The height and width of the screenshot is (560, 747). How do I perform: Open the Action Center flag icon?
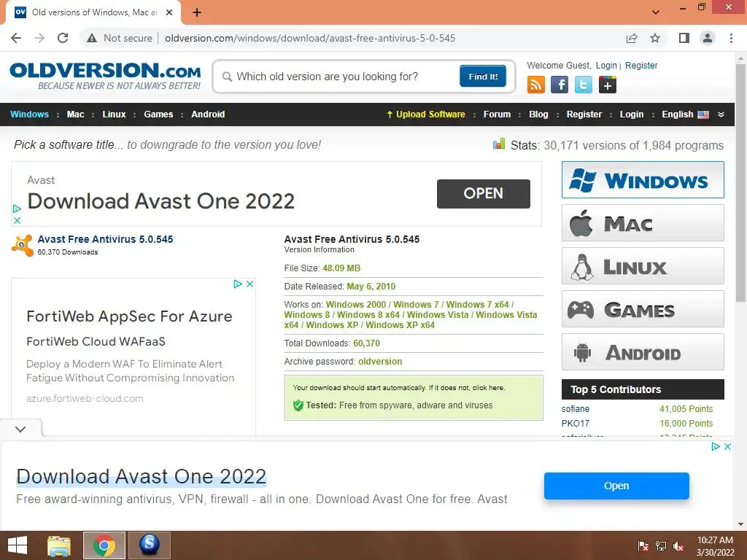tap(643, 546)
